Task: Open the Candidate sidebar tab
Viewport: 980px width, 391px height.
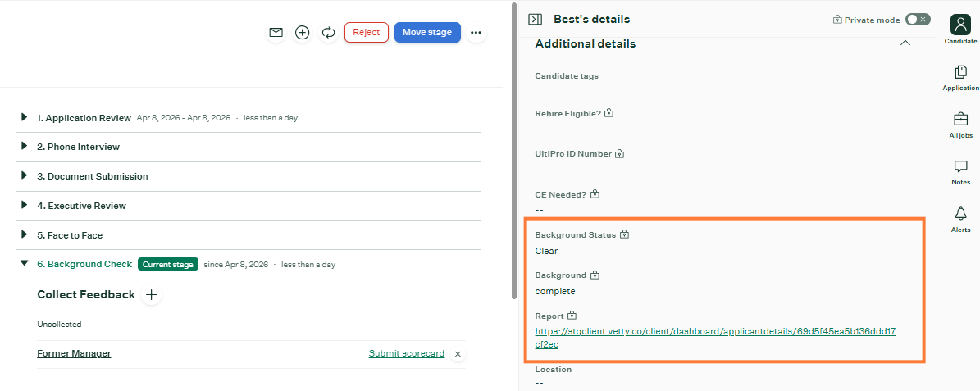Action: point(960,30)
